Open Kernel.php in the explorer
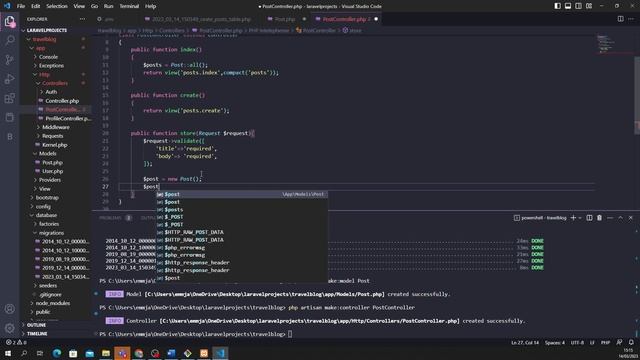Viewport: 640px width, 360px height. [55, 145]
